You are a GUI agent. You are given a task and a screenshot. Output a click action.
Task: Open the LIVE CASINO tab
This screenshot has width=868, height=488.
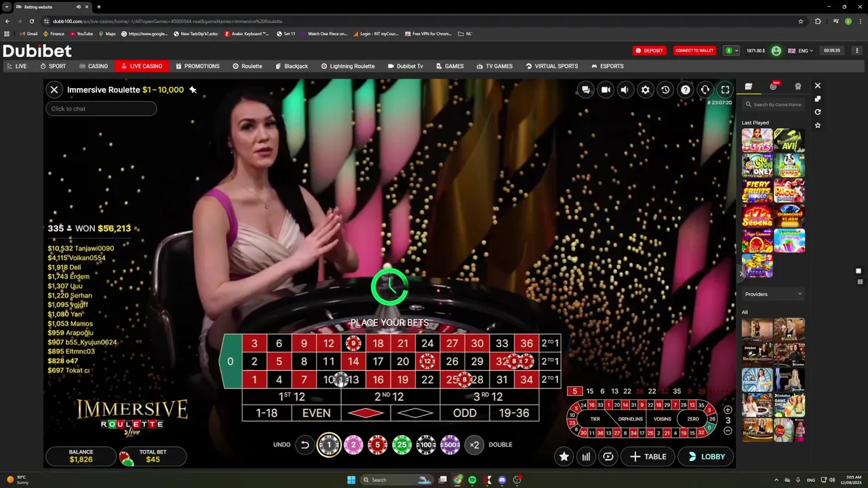coord(141,66)
